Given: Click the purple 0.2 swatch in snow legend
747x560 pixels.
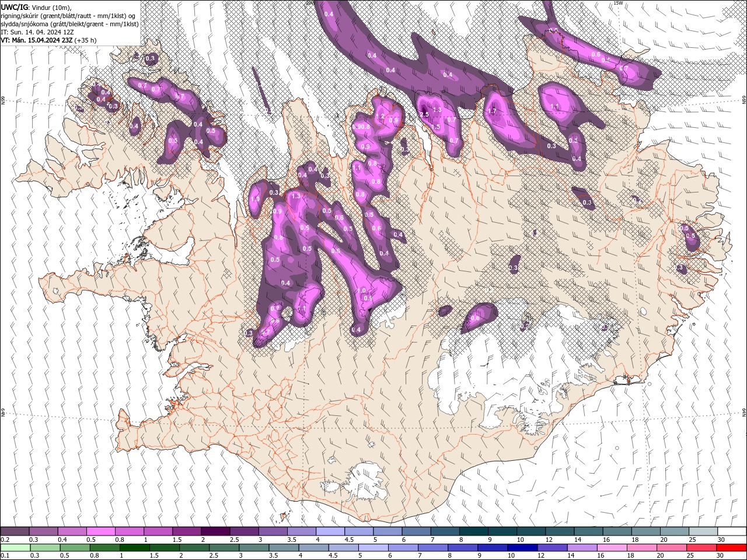Looking at the screenshot, I should click(x=15, y=531).
